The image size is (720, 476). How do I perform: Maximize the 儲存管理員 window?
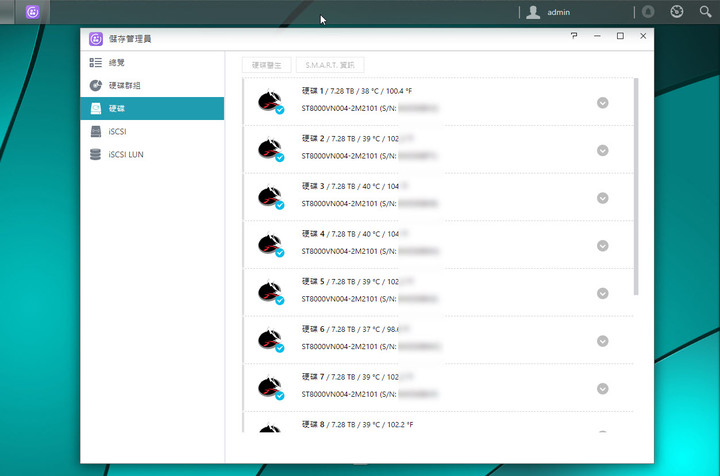pos(620,36)
